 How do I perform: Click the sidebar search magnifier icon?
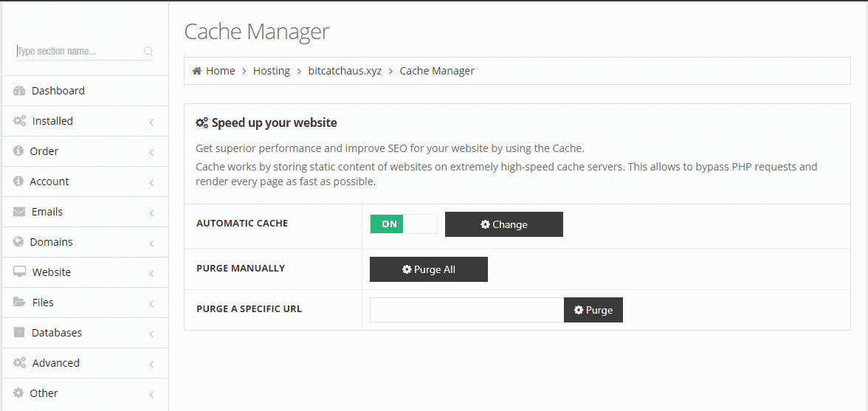[148, 52]
